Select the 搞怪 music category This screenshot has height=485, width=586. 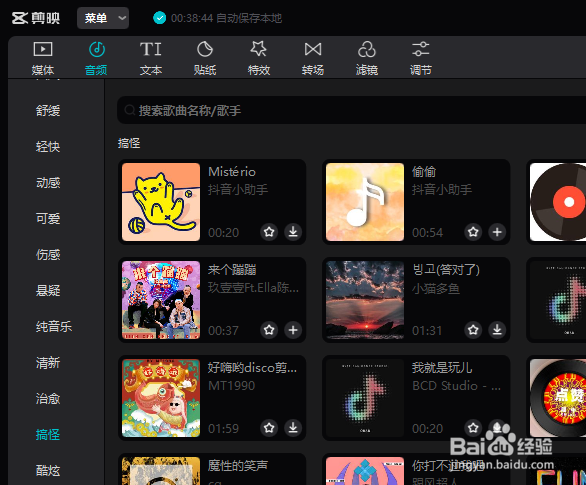click(x=48, y=435)
